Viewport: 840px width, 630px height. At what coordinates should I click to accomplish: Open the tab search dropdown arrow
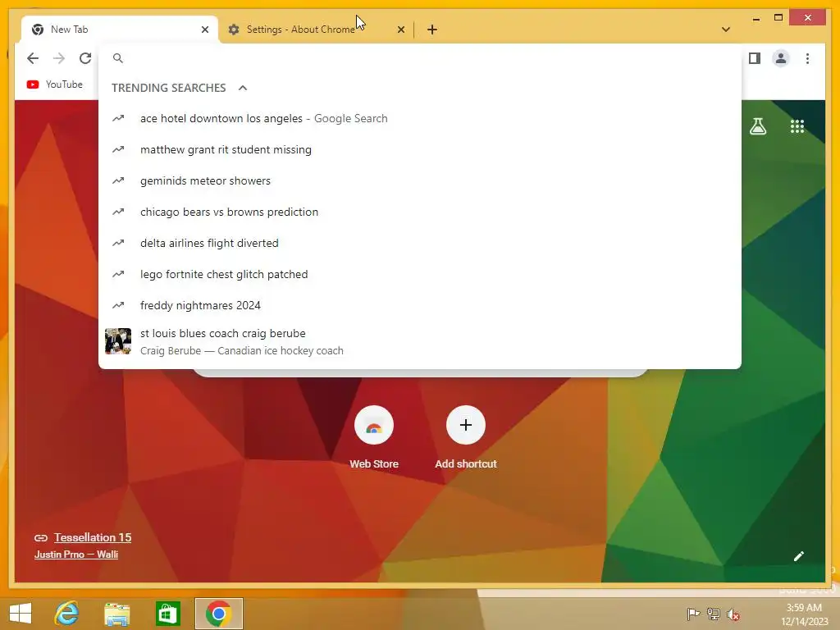coord(726,30)
